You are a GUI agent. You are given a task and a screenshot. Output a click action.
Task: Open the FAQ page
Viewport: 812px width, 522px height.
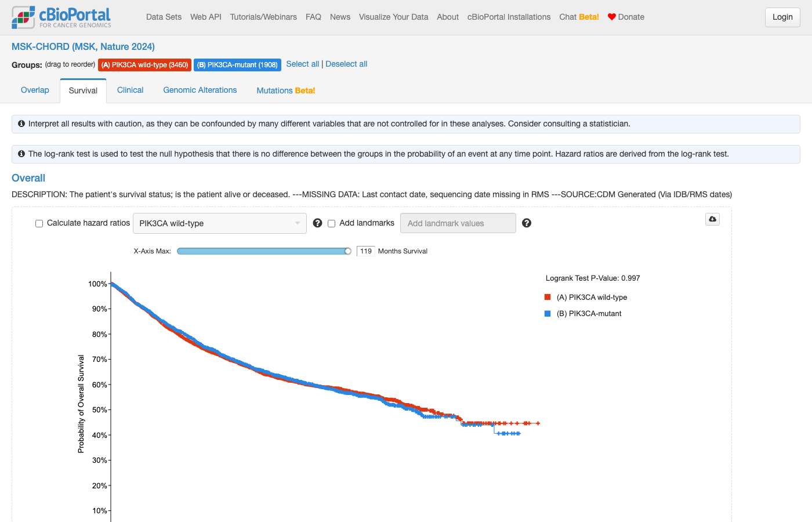click(313, 17)
